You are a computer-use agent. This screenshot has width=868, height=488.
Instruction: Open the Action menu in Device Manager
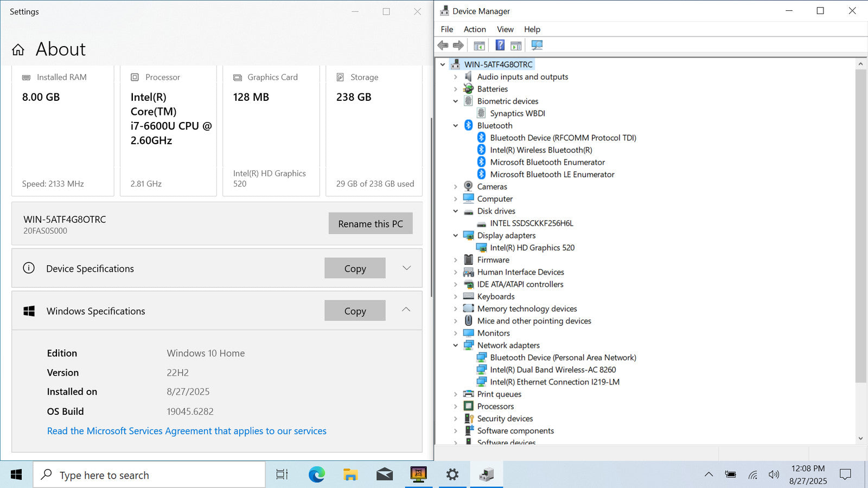475,29
